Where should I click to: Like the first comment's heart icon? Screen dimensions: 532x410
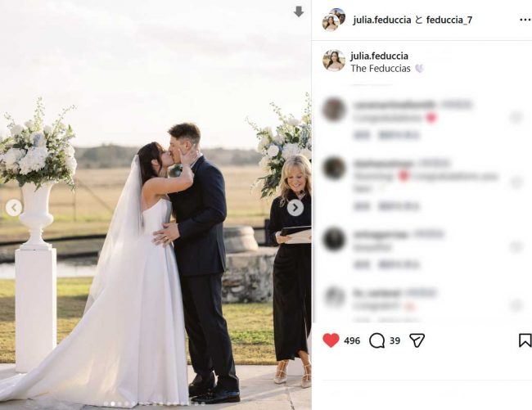[516, 117]
